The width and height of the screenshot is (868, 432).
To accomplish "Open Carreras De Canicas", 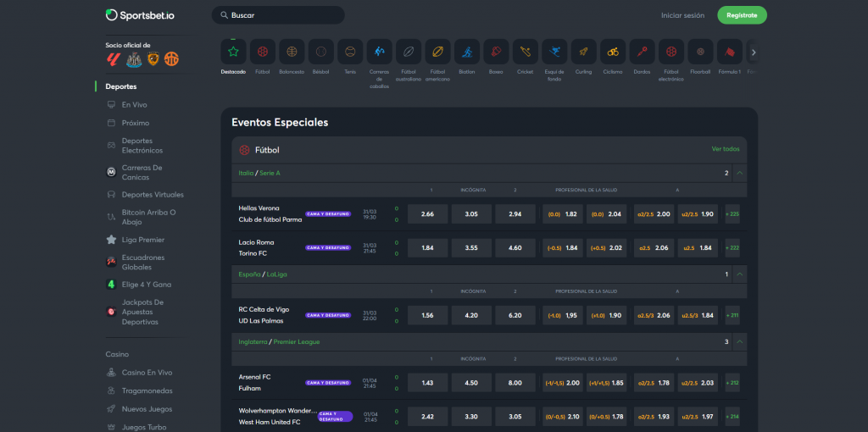I will [142, 173].
